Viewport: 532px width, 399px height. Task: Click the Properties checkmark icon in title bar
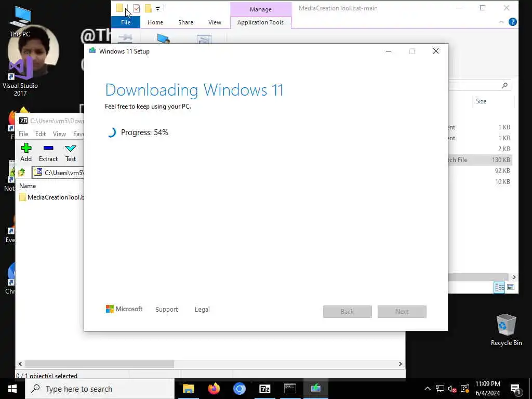tap(137, 8)
